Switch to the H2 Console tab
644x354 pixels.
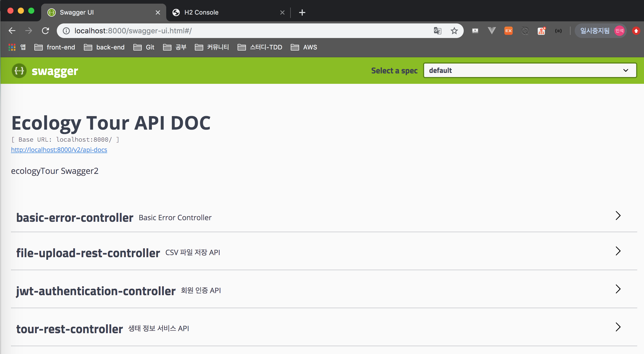201,12
